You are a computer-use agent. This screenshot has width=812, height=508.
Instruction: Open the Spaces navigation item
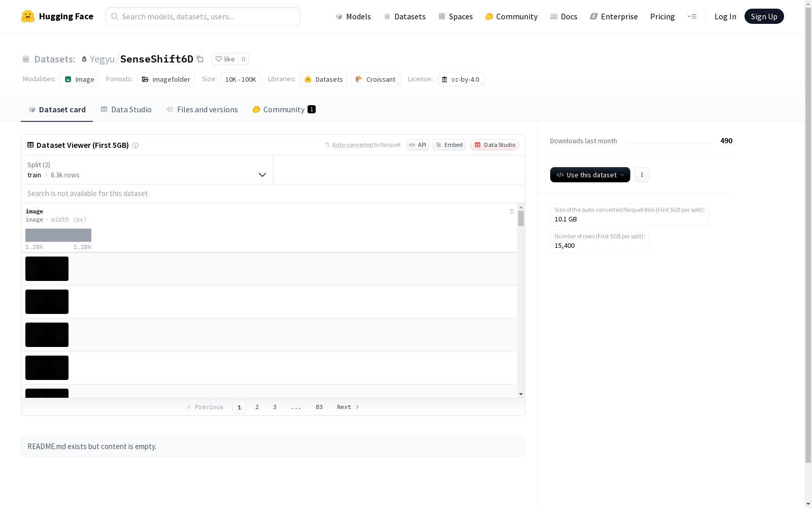[456, 16]
